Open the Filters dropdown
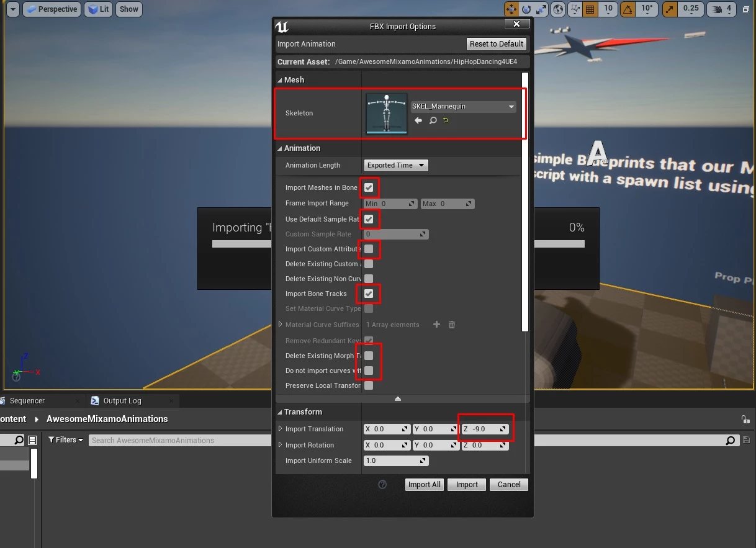756x548 pixels. [x=66, y=440]
